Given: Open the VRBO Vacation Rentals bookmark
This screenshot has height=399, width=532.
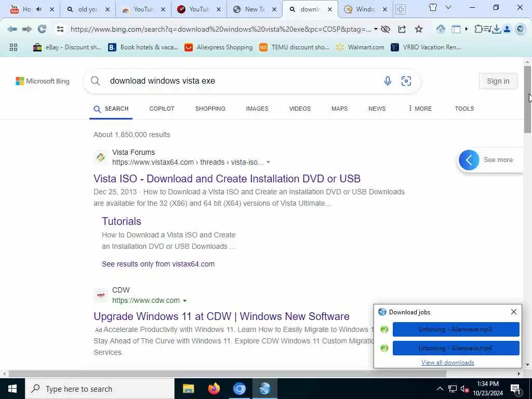Looking at the screenshot, I should point(426,47).
